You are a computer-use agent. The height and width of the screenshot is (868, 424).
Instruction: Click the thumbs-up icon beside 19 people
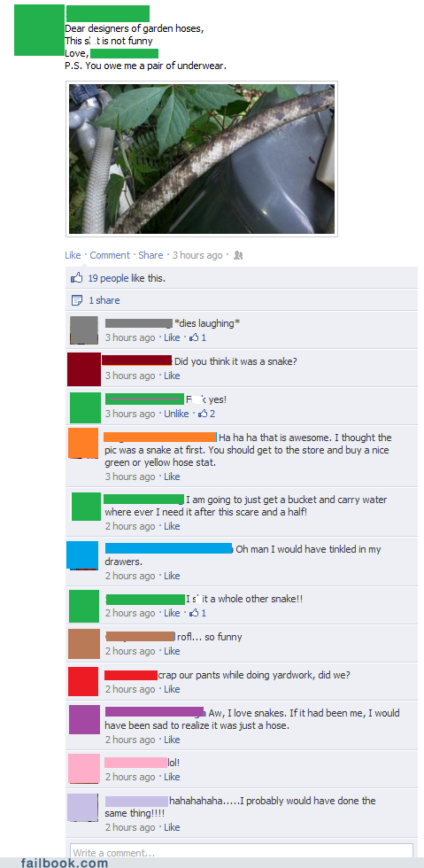coord(76,278)
